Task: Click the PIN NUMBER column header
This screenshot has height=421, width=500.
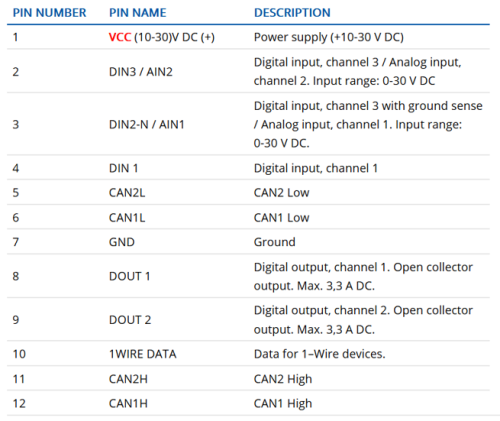Action: pyautogui.click(x=49, y=13)
